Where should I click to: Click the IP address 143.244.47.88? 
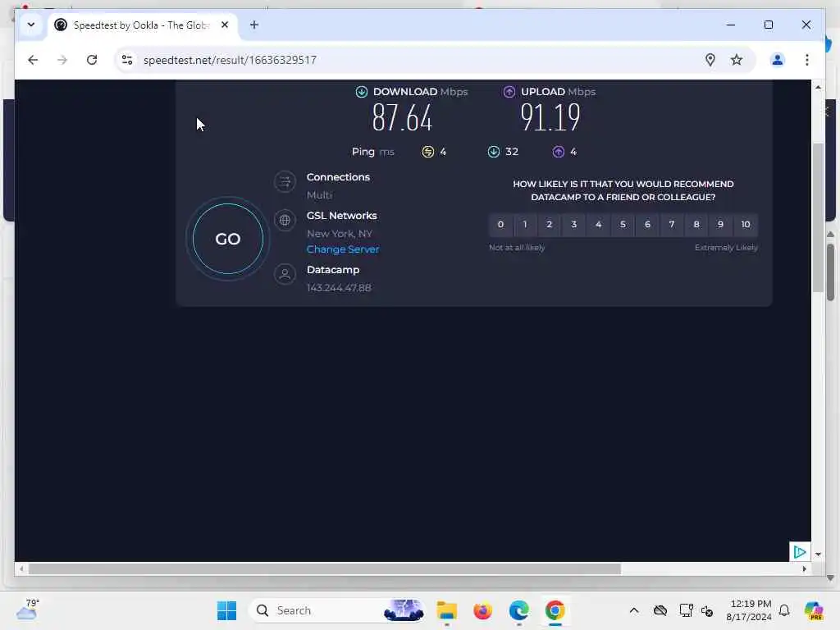point(339,288)
